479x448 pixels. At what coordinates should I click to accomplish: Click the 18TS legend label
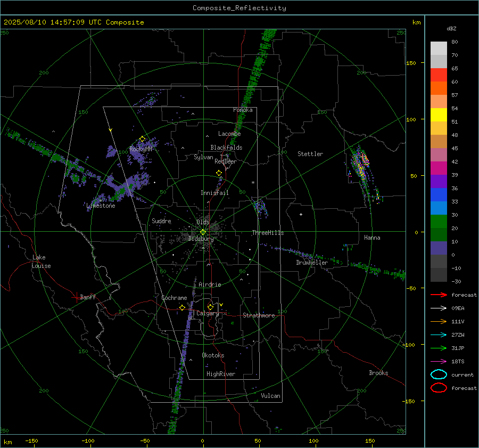(x=458, y=362)
